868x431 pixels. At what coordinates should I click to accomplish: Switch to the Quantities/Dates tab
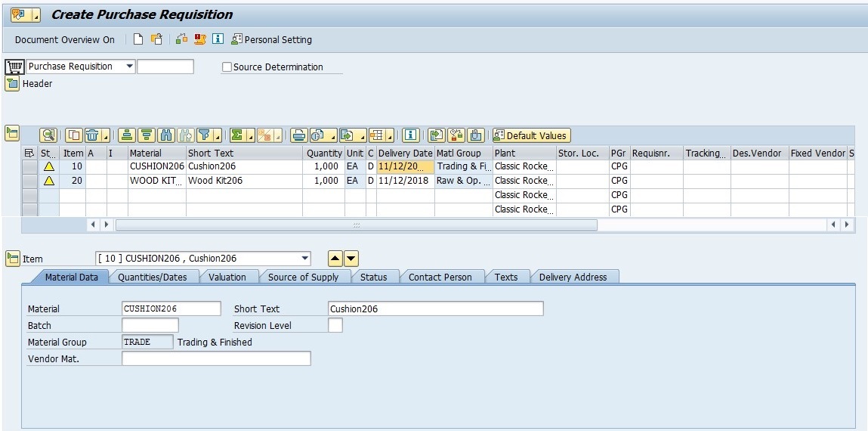tap(152, 278)
